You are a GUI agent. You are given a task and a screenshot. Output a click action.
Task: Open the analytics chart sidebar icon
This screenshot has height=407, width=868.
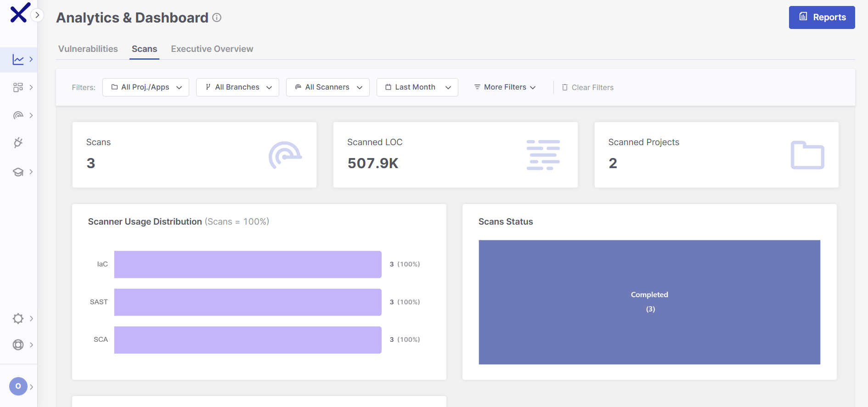tap(18, 60)
